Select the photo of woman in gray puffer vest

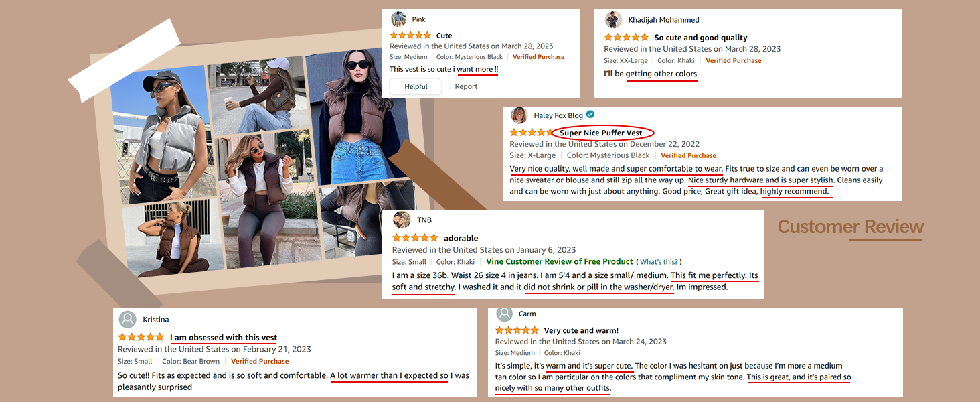[x=159, y=134]
